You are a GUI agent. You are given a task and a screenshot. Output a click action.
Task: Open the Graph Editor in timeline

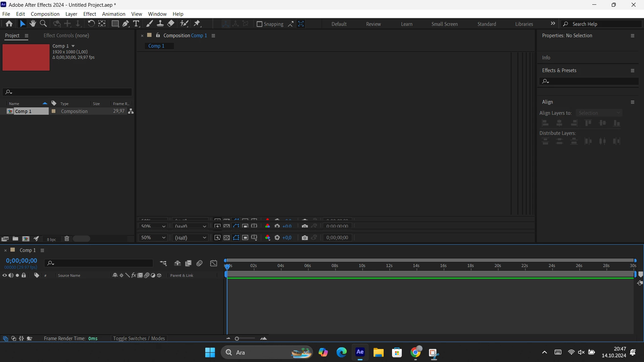coord(214,263)
